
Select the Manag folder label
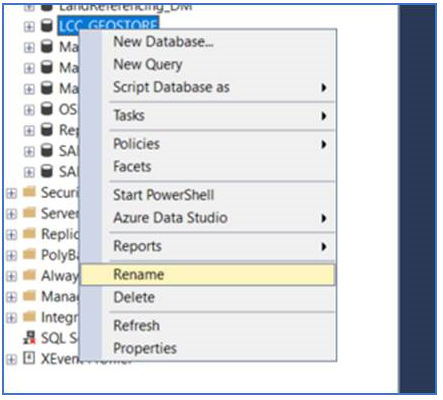point(59,297)
